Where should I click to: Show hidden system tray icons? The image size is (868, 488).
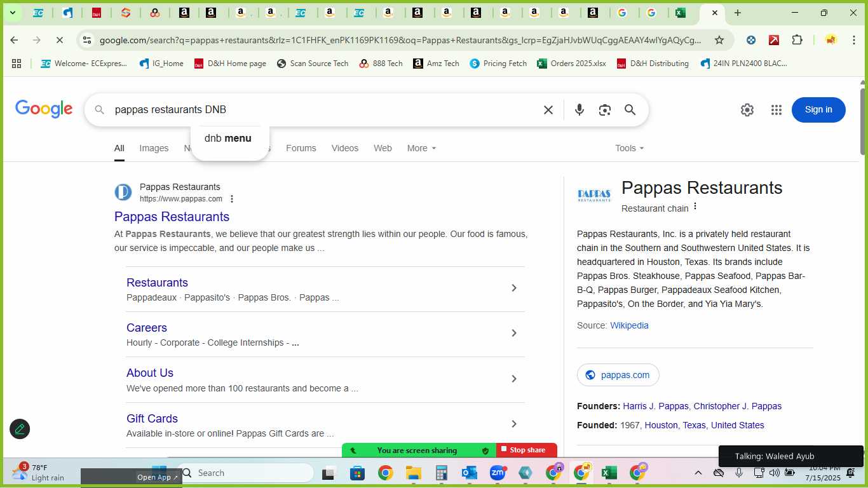click(698, 473)
